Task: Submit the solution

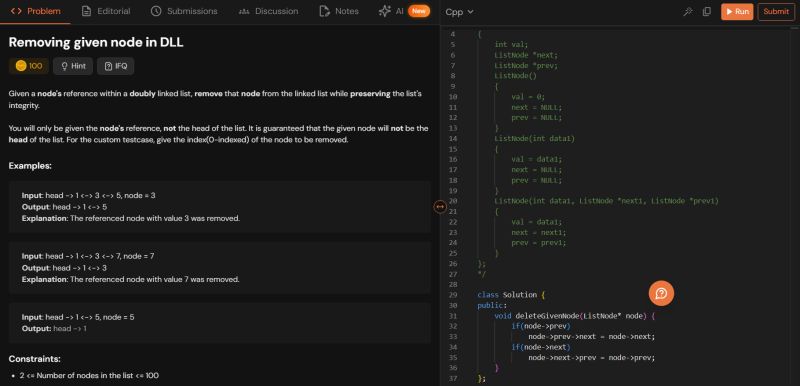Action: (x=776, y=12)
